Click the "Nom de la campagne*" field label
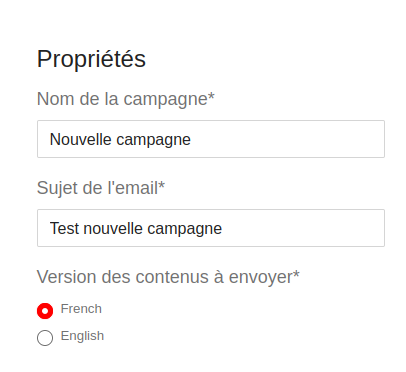Image resolution: width=406 pixels, height=372 pixels. coord(126,99)
